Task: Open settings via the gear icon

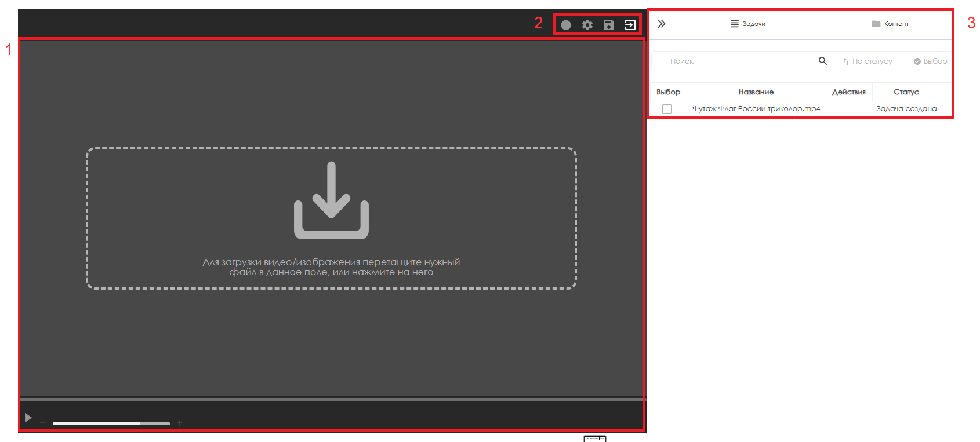Action: (x=587, y=25)
